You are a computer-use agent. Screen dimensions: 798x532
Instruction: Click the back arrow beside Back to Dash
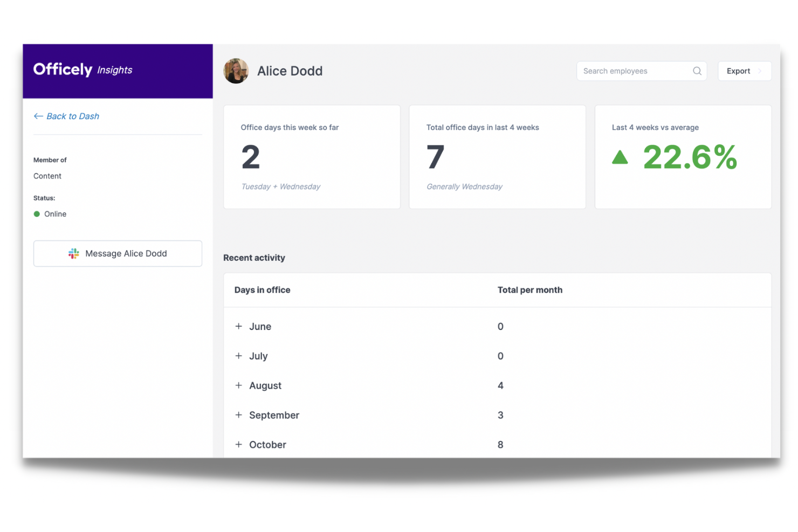coord(38,116)
